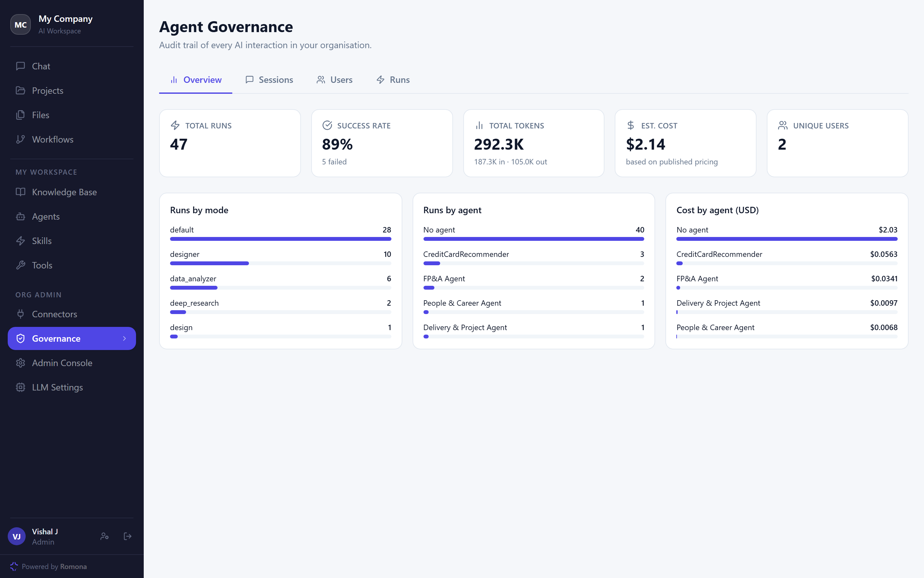Open the LLM Settings page
The height and width of the screenshot is (578, 924).
pos(72,387)
